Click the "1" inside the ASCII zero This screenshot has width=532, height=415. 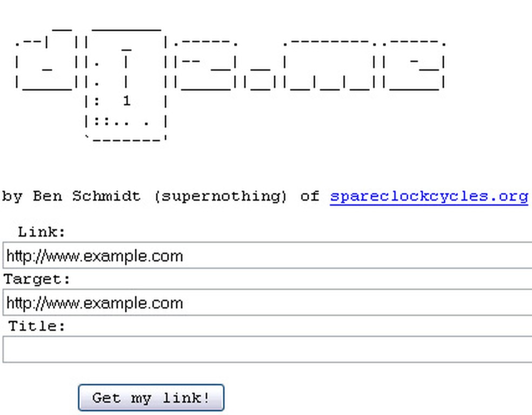coord(127,101)
